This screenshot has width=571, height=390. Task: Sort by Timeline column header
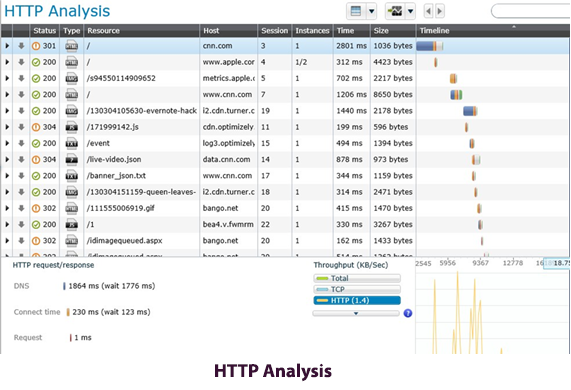(x=493, y=31)
